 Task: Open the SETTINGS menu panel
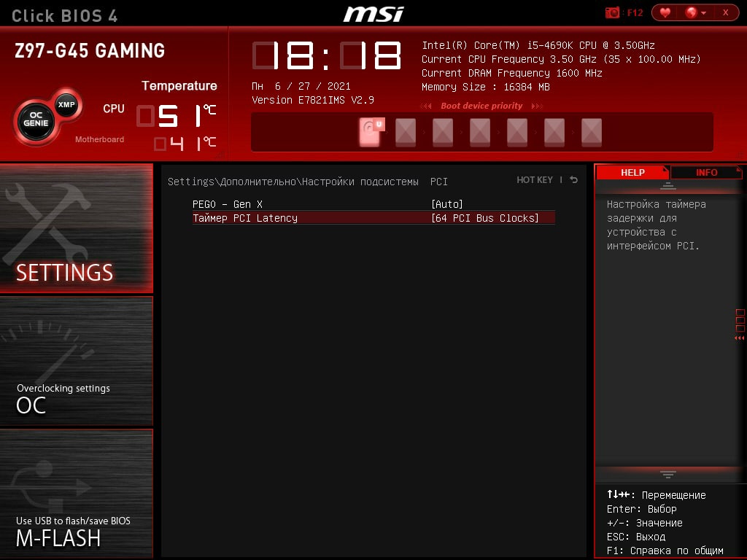coord(76,228)
